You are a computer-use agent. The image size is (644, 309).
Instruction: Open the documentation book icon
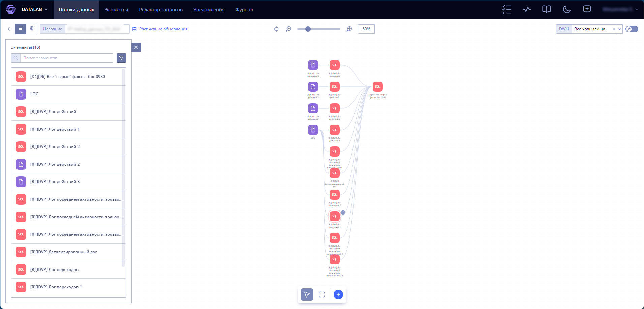click(547, 9)
